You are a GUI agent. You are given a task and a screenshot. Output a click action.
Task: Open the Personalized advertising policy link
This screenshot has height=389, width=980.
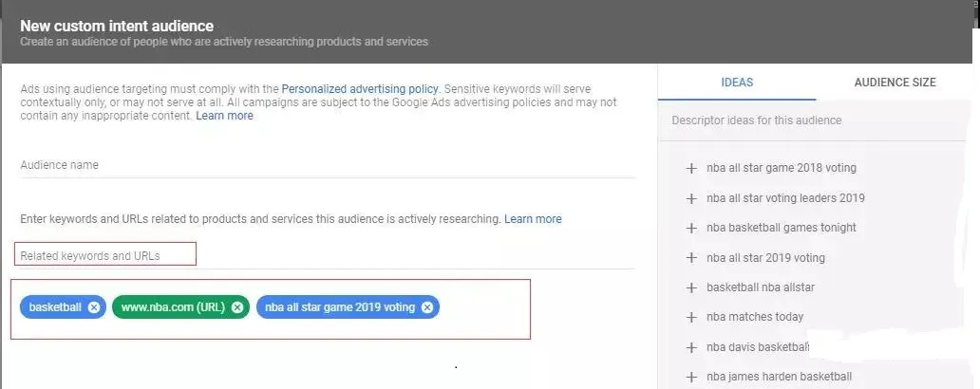(x=361, y=88)
